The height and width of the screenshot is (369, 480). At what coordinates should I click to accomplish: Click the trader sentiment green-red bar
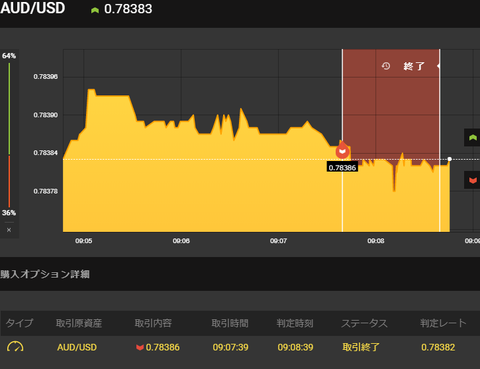[9, 135]
